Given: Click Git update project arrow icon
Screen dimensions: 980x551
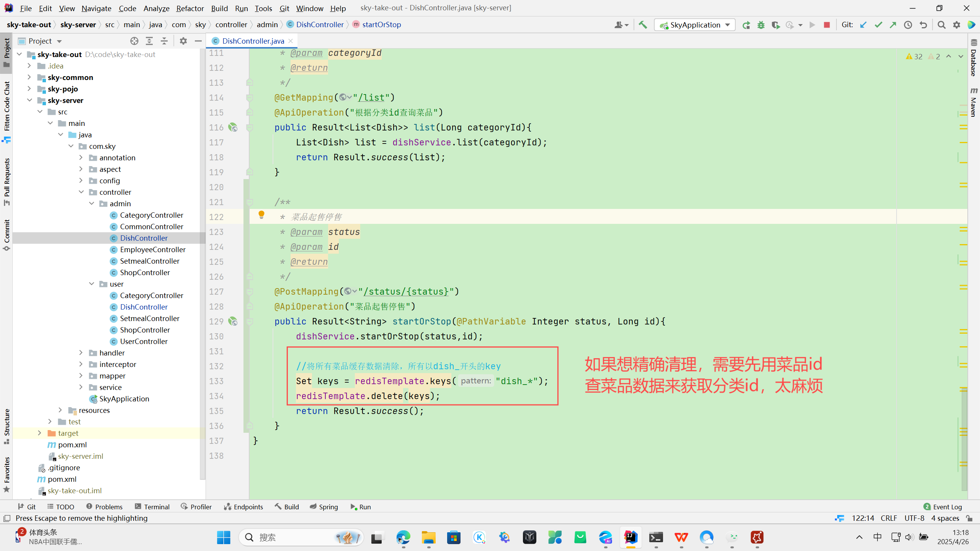Looking at the screenshot, I should (x=863, y=25).
